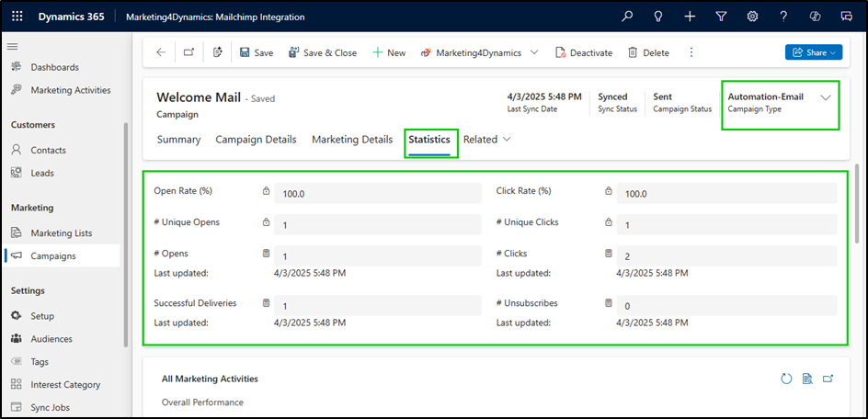This screenshot has width=868, height=419.
Task: Refresh the All Marketing Activities chart
Action: click(786, 379)
